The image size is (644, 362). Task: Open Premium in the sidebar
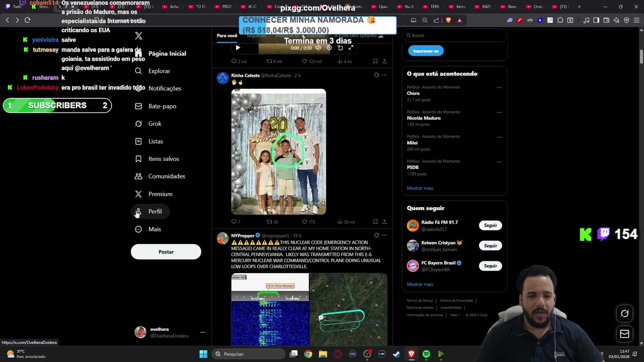click(x=154, y=194)
